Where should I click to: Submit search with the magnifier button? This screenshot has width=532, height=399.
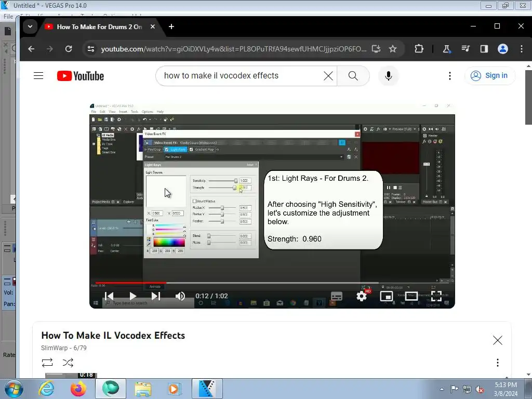pos(353,76)
